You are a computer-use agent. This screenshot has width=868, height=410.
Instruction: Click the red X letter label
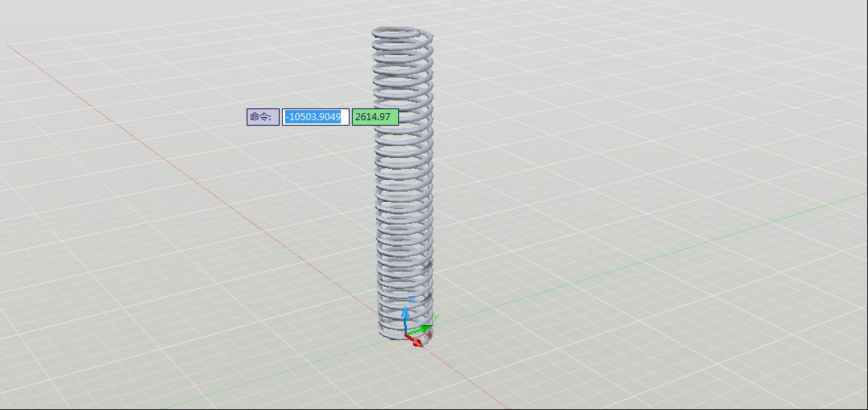428,335
